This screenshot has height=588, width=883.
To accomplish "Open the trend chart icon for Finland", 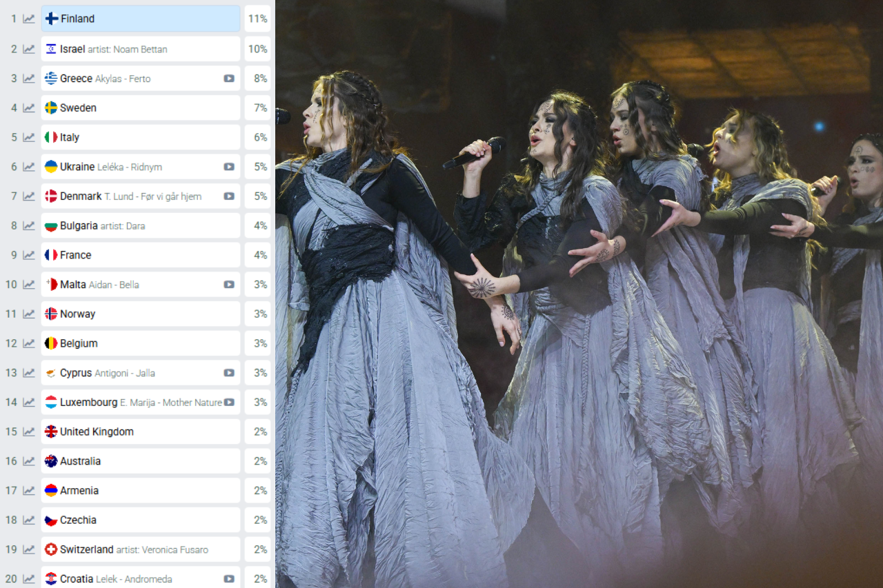I will pyautogui.click(x=28, y=19).
